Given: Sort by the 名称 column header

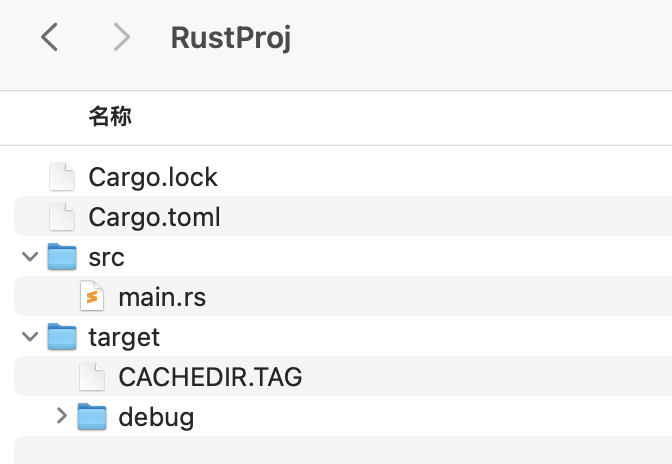Looking at the screenshot, I should 110,117.
